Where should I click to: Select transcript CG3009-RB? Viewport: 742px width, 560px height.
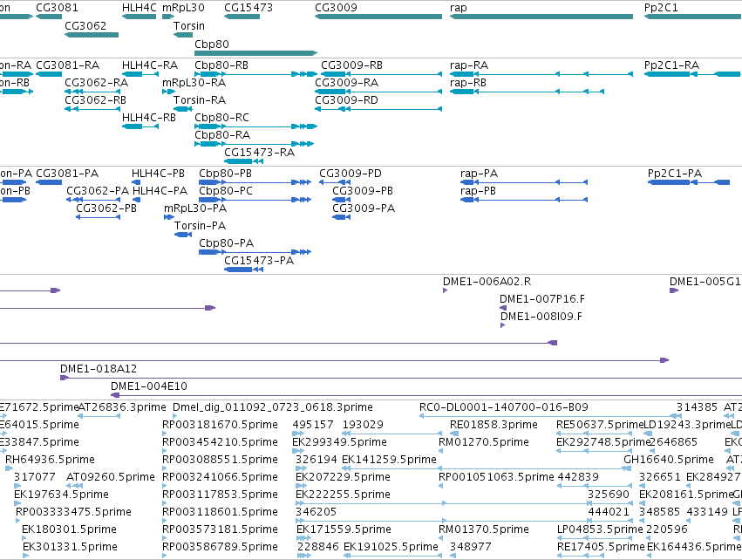[x=381, y=74]
